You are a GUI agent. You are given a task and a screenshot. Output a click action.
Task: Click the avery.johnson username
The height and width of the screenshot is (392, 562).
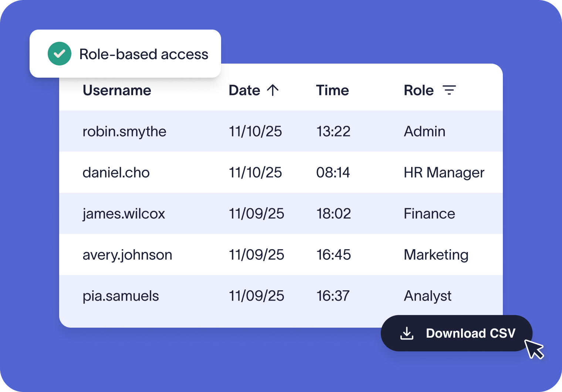click(127, 254)
